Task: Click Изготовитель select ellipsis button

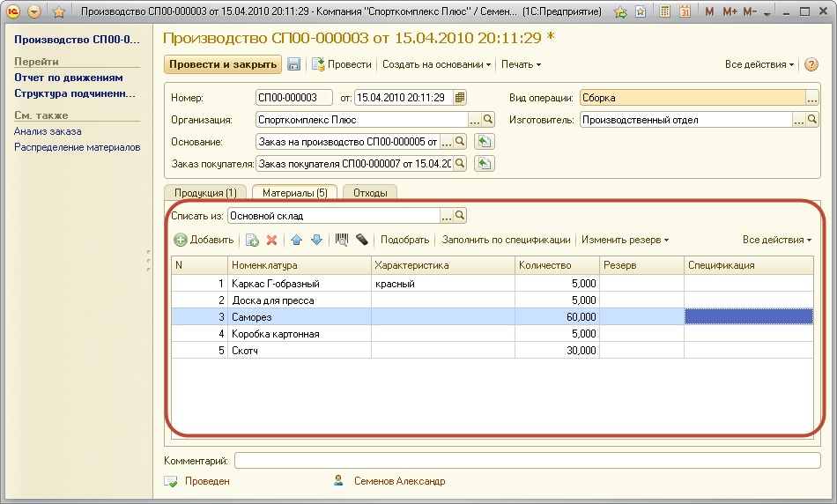Action: point(798,120)
